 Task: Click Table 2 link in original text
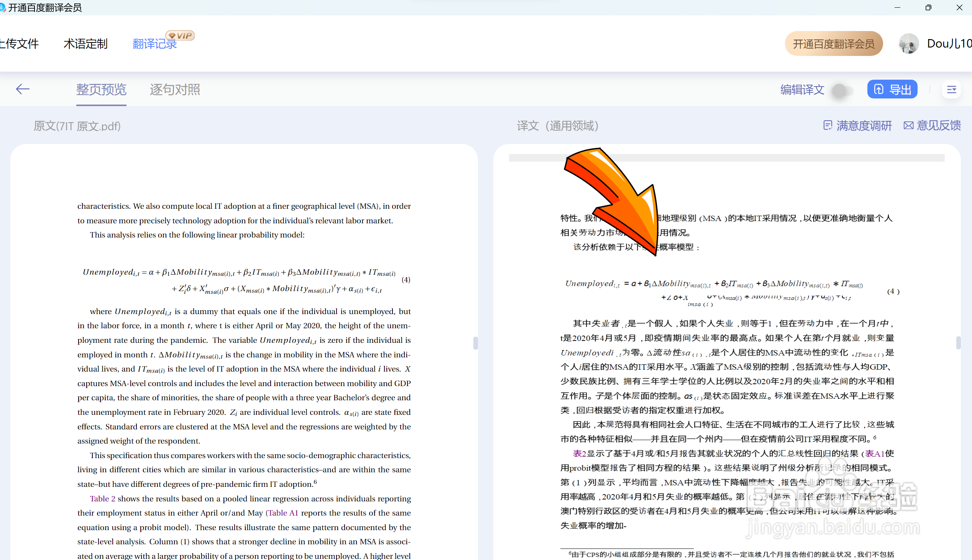(102, 498)
